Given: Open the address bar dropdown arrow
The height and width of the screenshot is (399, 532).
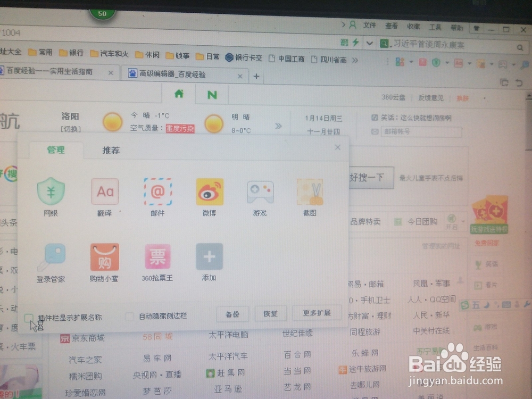Looking at the screenshot, I should click(x=369, y=44).
